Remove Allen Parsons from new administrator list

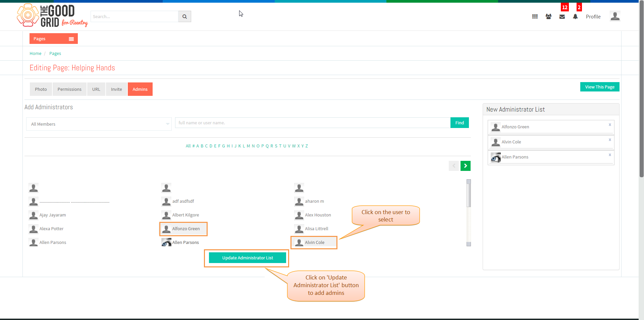point(610,155)
